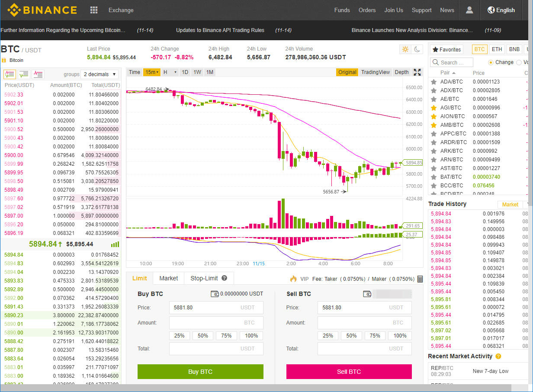Click the wallet icon in Sell BTC section
Image resolution: width=533 pixels, height=392 pixels.
(368, 294)
